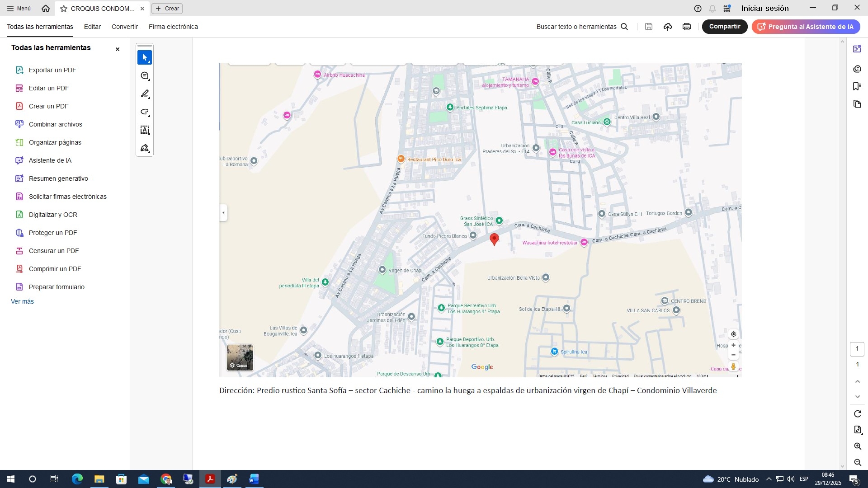The height and width of the screenshot is (488, 868).
Task: Choose the freehand draw loop tool
Action: coord(145,112)
